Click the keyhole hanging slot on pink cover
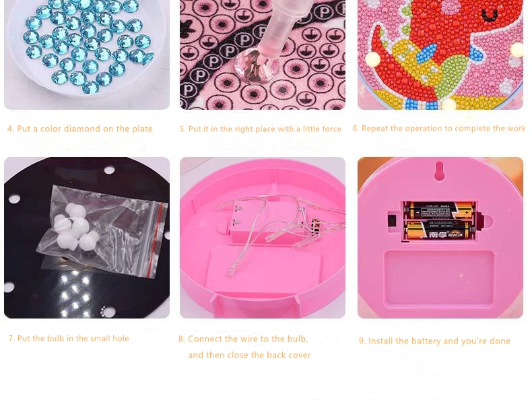Image resolution: width=532 pixels, height=400 pixels. pyautogui.click(x=439, y=170)
